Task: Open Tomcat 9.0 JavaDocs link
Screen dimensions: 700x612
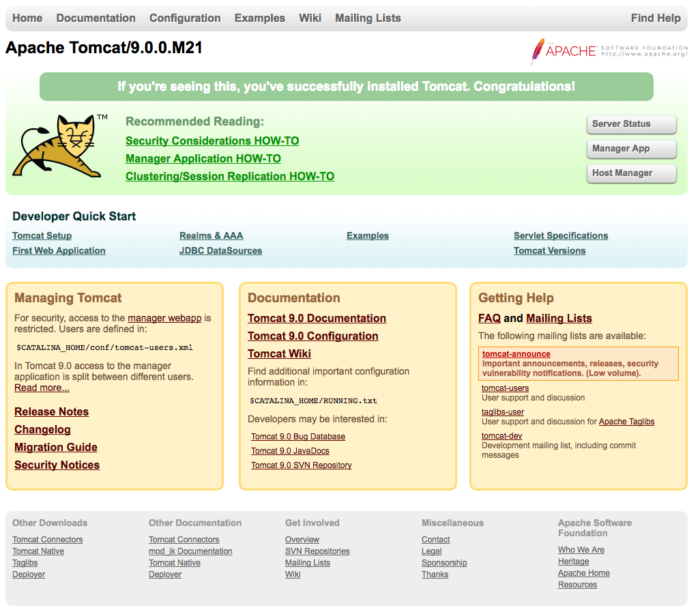Action: (290, 451)
